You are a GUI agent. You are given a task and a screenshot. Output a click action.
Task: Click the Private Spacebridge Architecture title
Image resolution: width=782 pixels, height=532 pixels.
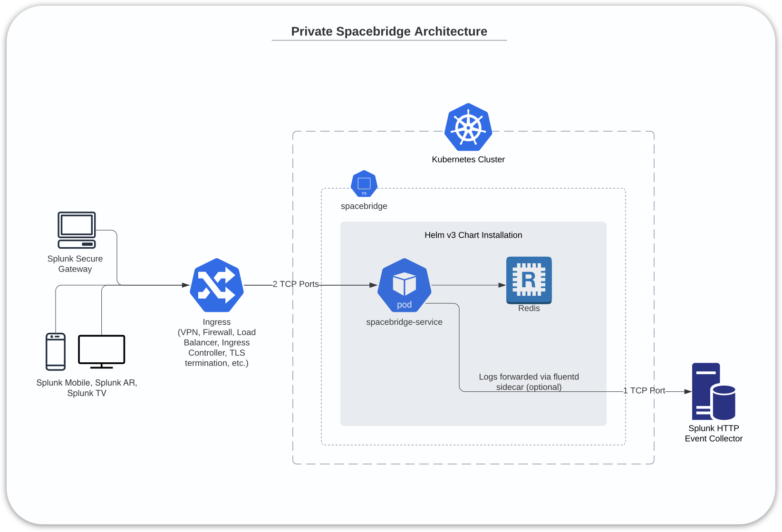pyautogui.click(x=389, y=31)
